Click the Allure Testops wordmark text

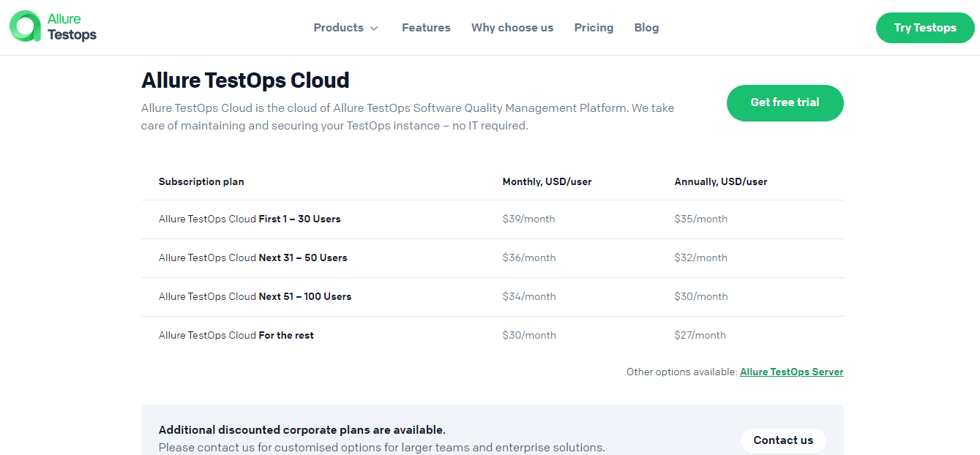coord(72,27)
